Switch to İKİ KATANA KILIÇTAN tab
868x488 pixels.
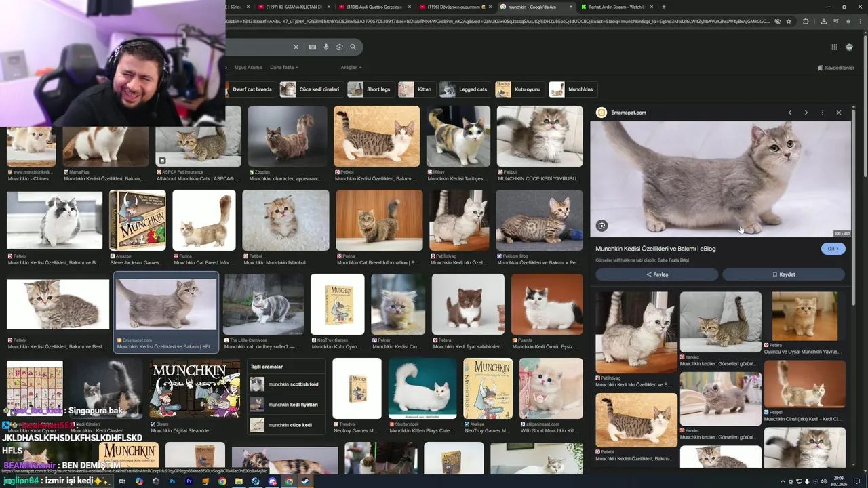pos(293,7)
